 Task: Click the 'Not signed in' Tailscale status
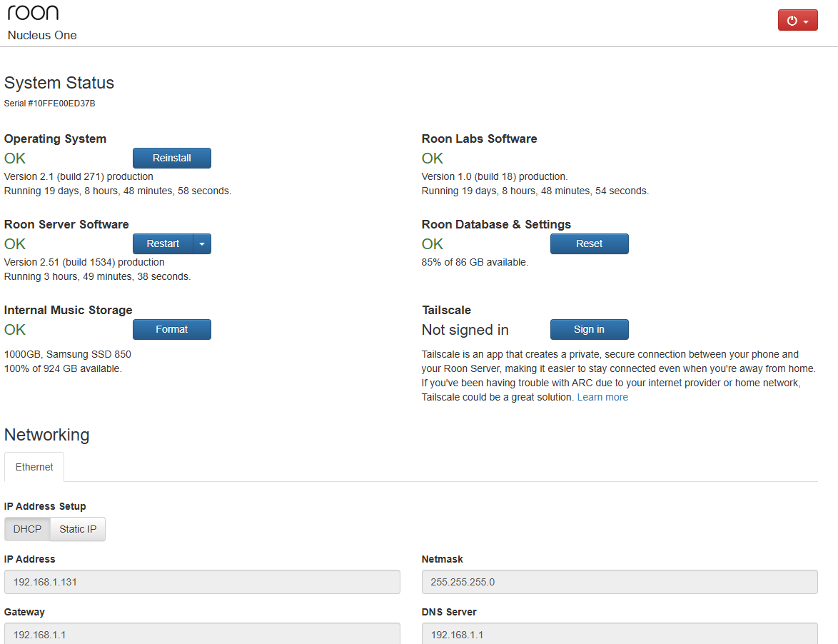465,330
